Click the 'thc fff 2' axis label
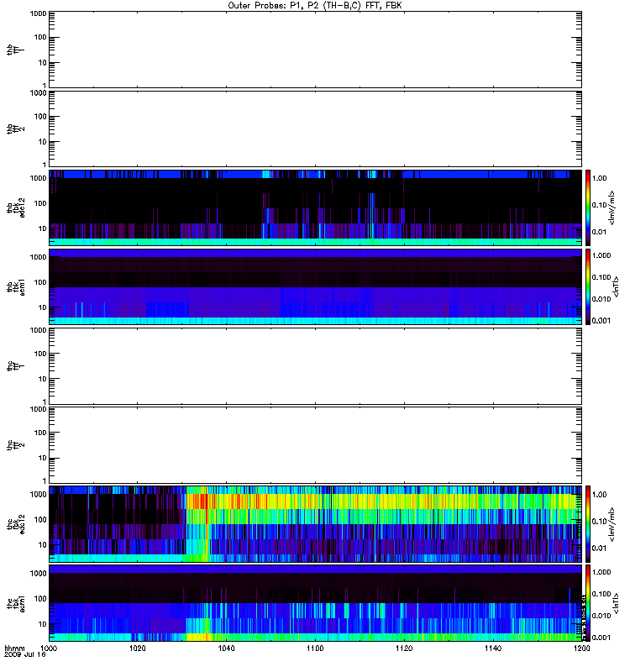 pyautogui.click(x=16, y=445)
